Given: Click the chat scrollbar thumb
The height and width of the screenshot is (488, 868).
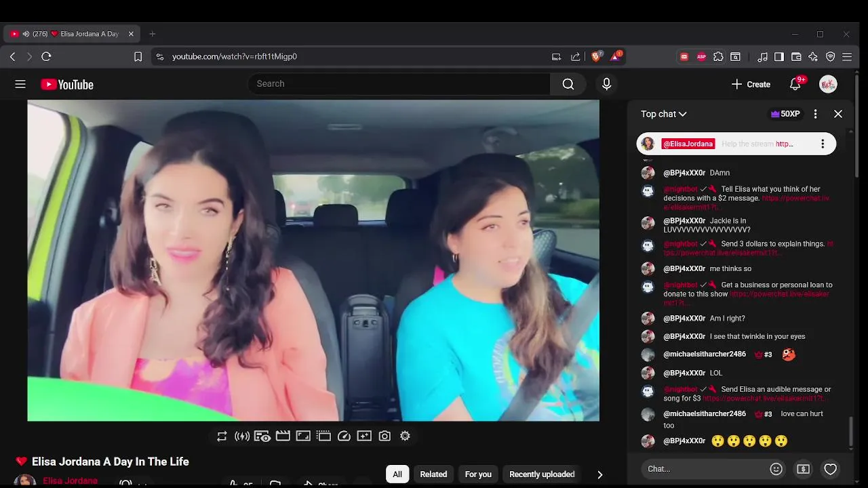Looking at the screenshot, I should coord(851,431).
